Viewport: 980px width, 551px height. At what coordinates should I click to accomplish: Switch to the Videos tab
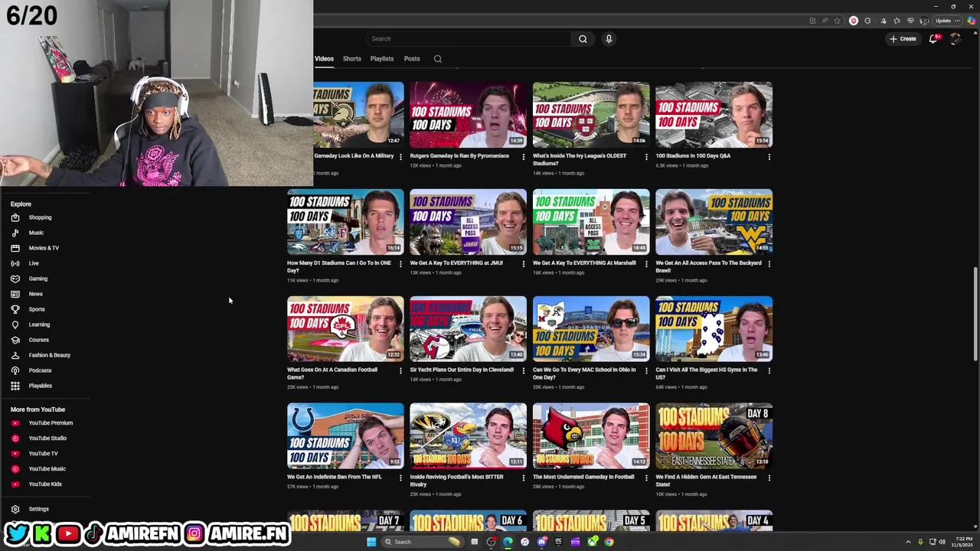[324, 59]
